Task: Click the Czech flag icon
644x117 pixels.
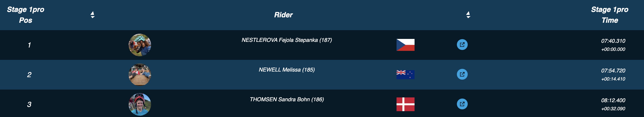Action: [405, 45]
